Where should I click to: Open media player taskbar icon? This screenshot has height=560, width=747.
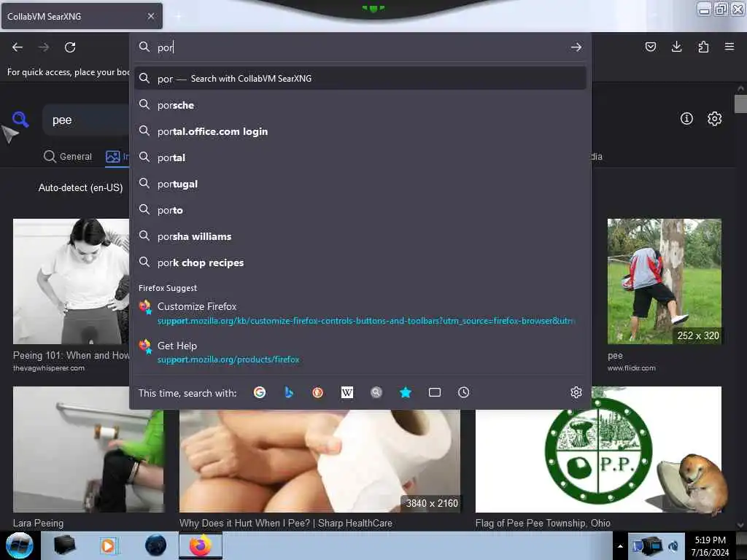(x=108, y=545)
